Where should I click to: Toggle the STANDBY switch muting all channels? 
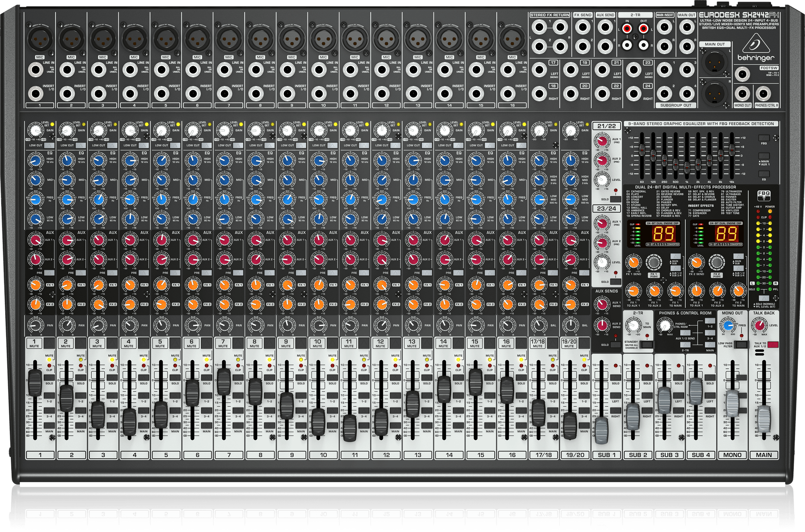648,344
